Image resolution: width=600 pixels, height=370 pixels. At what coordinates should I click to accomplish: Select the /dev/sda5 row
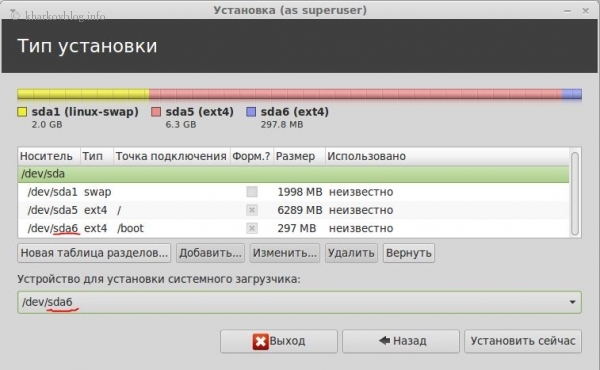(293, 210)
